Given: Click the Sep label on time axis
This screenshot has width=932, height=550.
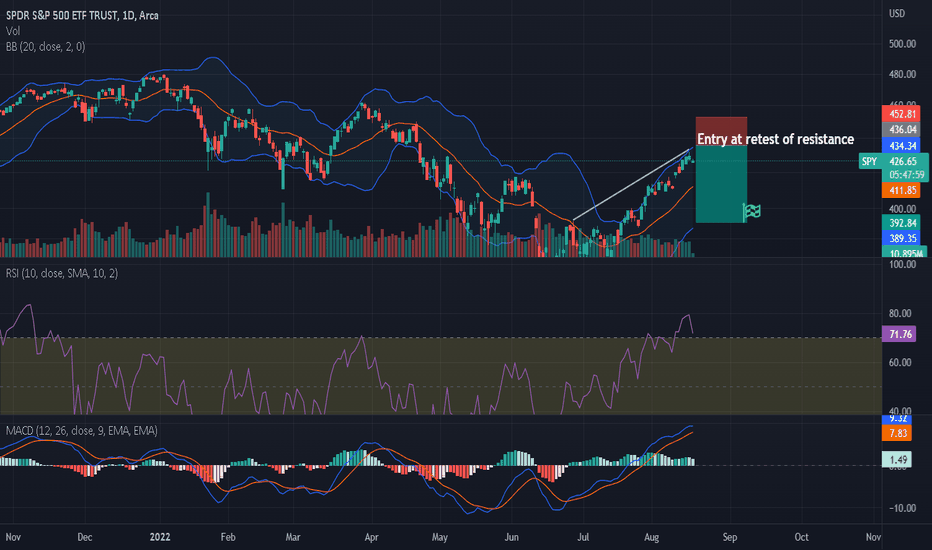Looking at the screenshot, I should (729, 538).
